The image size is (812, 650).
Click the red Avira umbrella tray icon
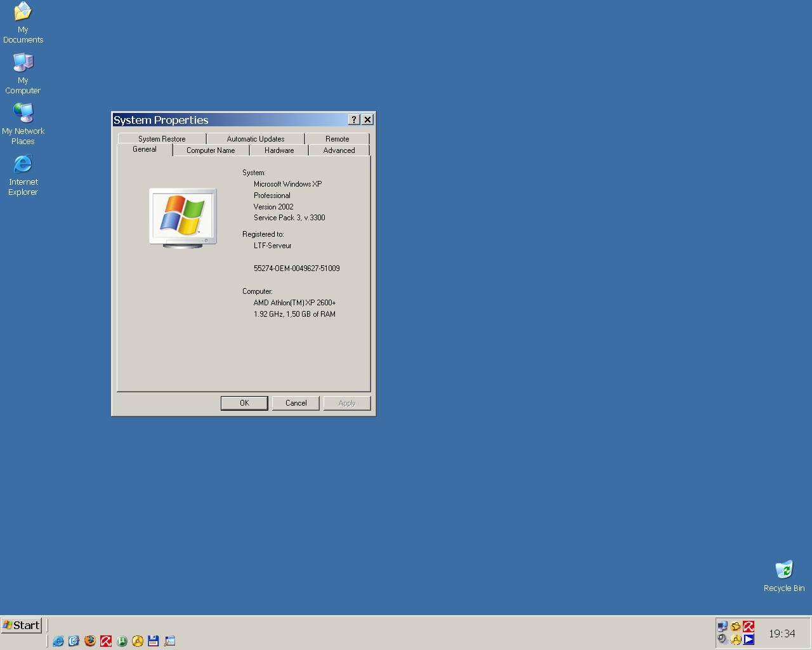[x=749, y=627]
